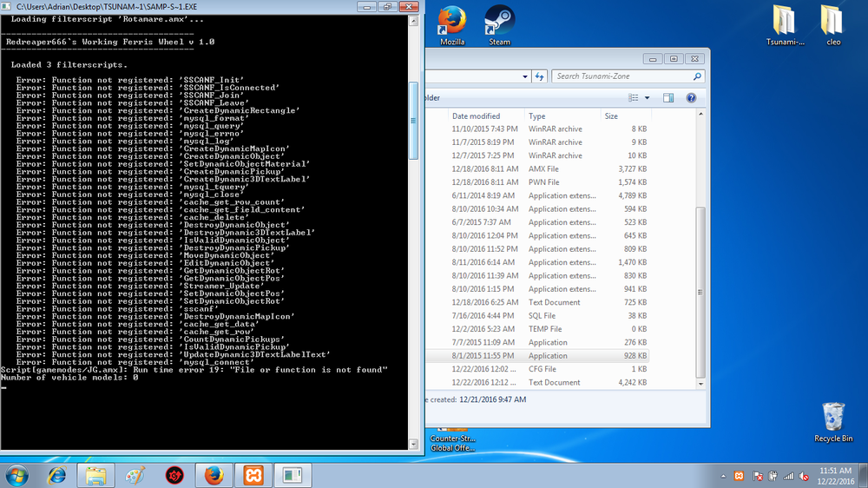Image resolution: width=868 pixels, height=488 pixels.
Task: Toggle the Explorer preview pane button
Action: click(668, 98)
